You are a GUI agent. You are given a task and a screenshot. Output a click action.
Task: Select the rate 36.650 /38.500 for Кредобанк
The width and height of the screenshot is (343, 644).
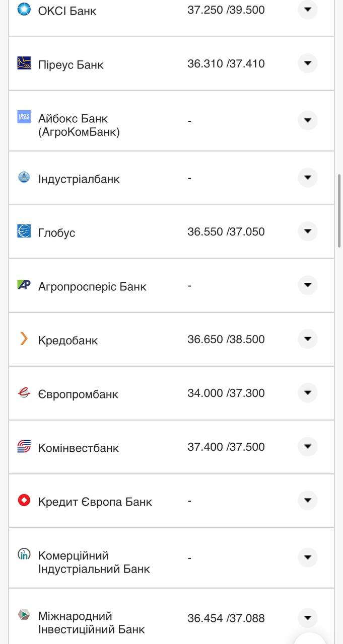coord(227,339)
